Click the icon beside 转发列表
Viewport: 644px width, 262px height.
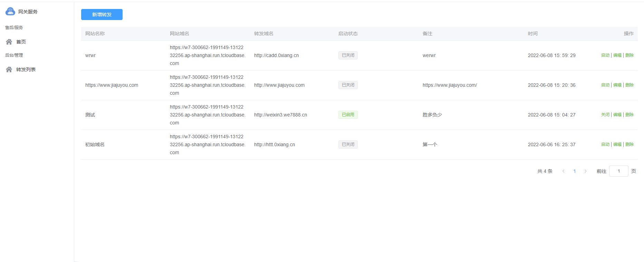[9, 69]
